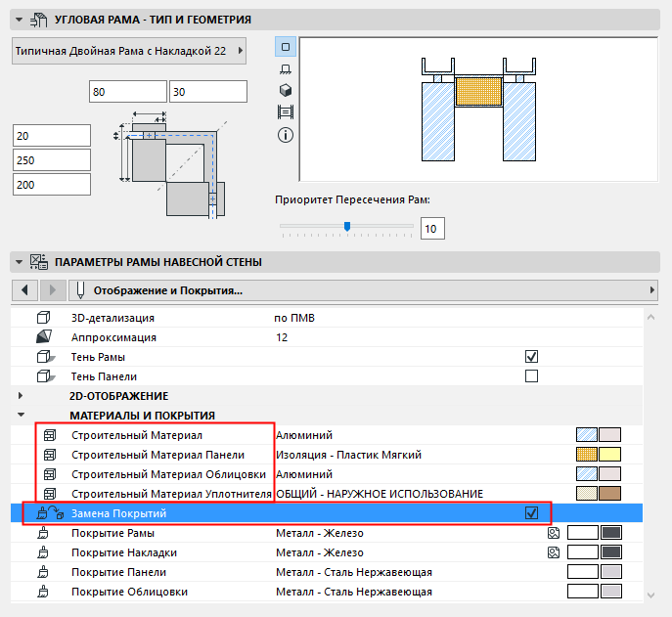
Task: Expand the 2D-ОТОБРАЖЕНИЕ group
Action: pos(21,395)
